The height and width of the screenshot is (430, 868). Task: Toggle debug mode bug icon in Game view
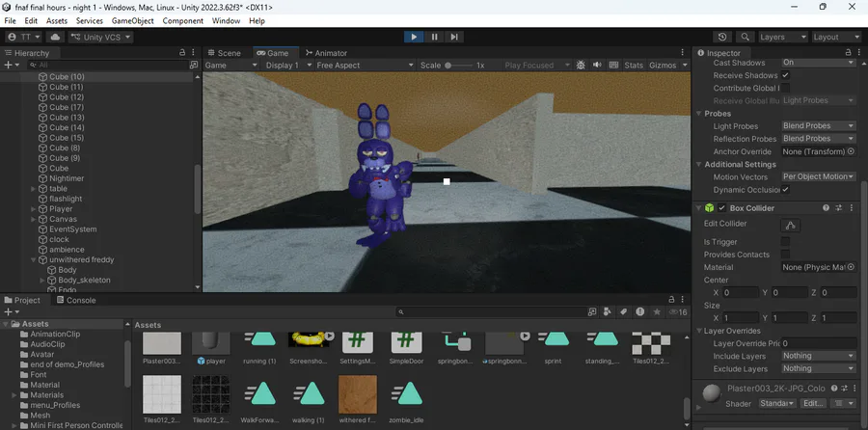581,66
